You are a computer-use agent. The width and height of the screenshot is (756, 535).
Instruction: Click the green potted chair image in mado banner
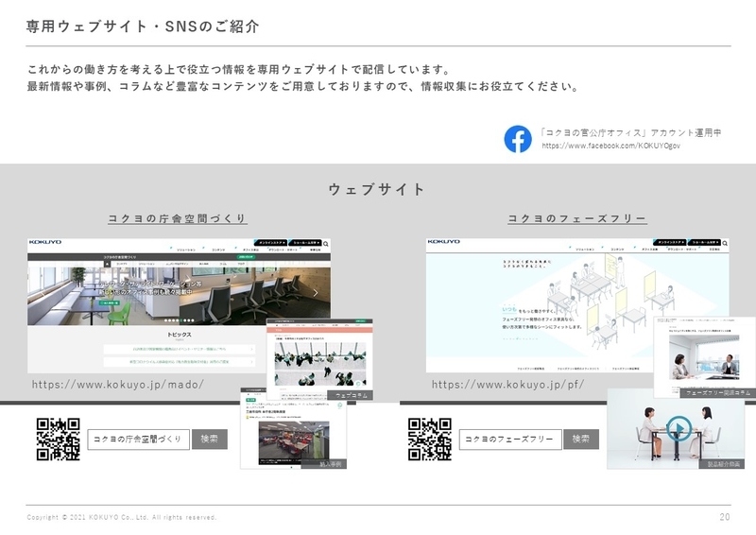pos(119,312)
